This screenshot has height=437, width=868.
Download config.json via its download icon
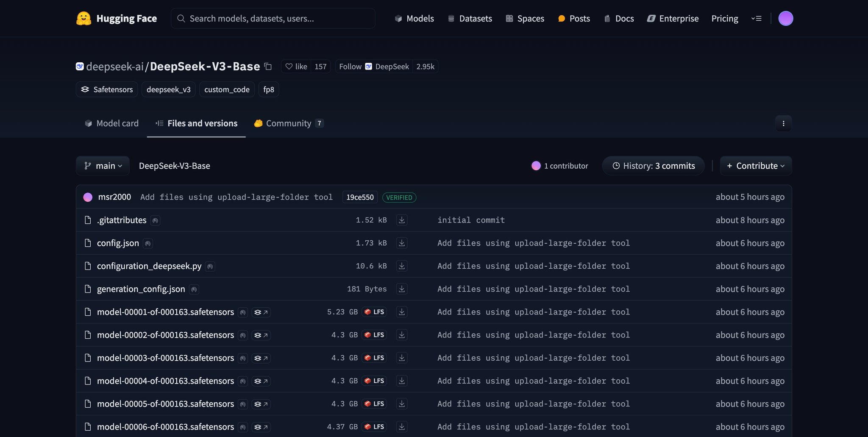(x=402, y=243)
